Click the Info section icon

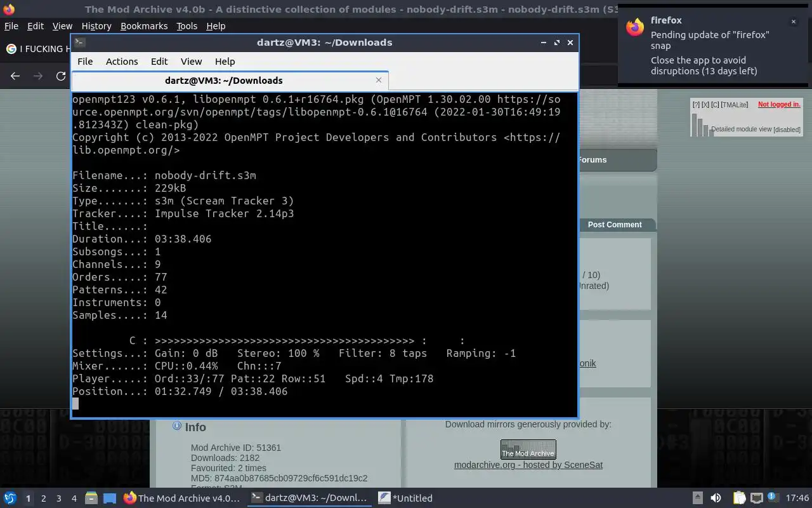point(177,426)
